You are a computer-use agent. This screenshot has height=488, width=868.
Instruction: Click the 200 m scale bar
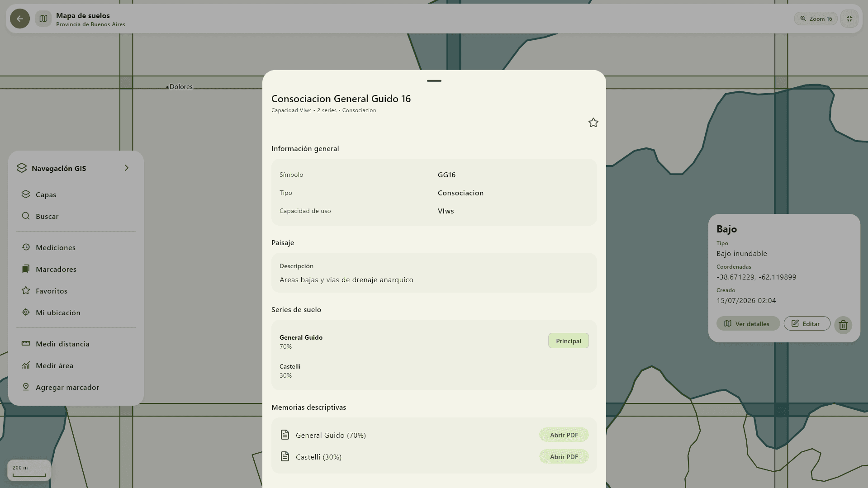tap(29, 470)
